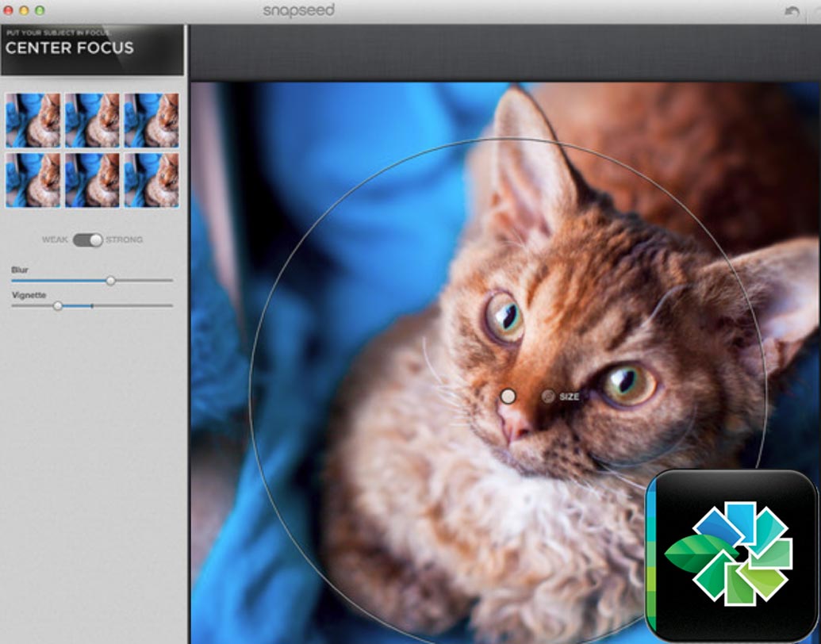Choose the bottom-right preset thumbnail
Screen dimensions: 821x644
[x=151, y=180]
